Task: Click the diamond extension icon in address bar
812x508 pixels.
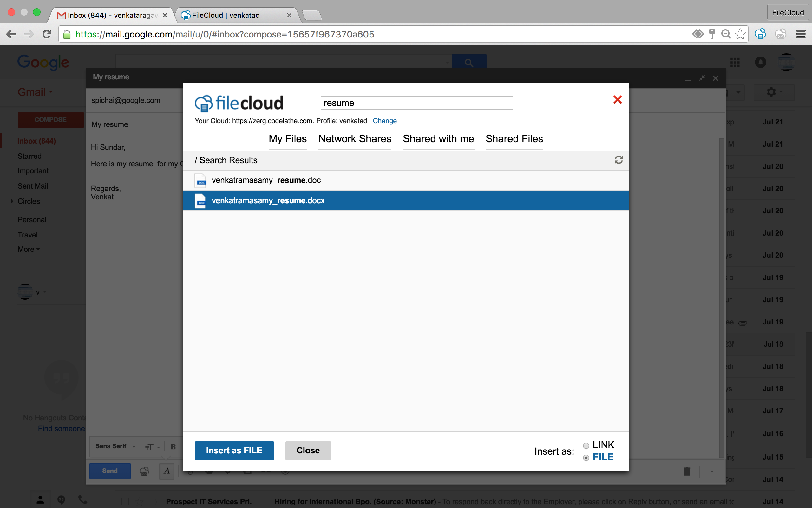Action: click(x=698, y=34)
